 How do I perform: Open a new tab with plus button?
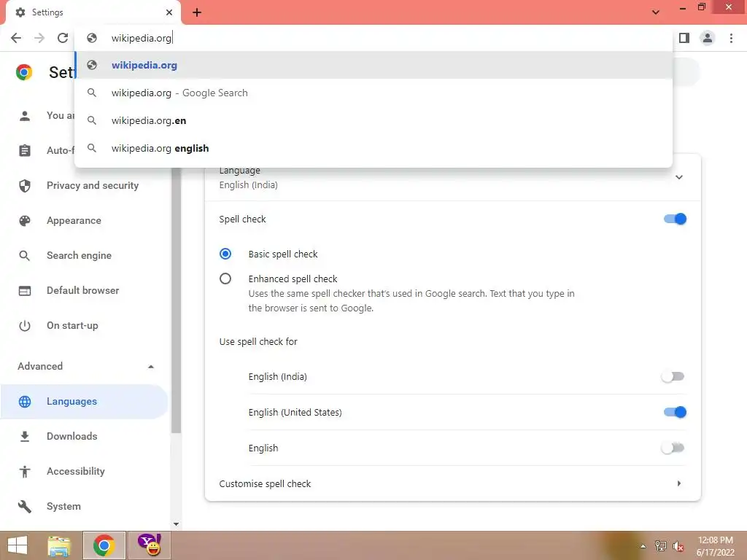(197, 12)
